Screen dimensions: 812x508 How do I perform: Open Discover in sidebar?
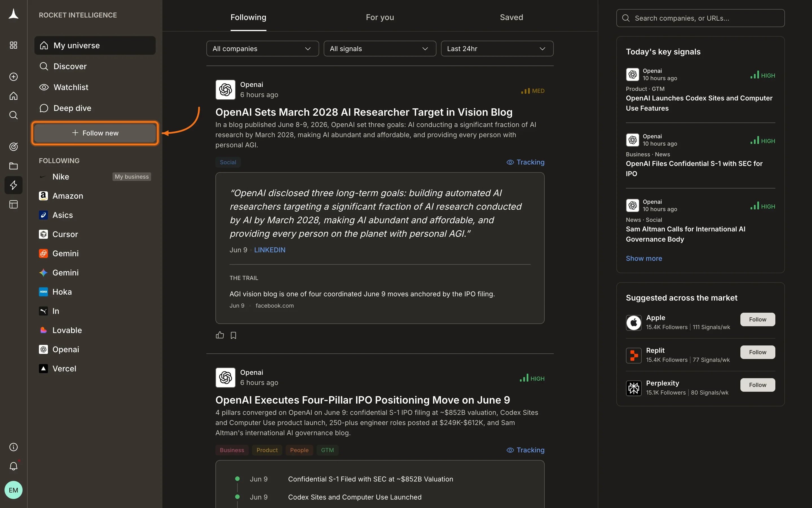point(95,66)
